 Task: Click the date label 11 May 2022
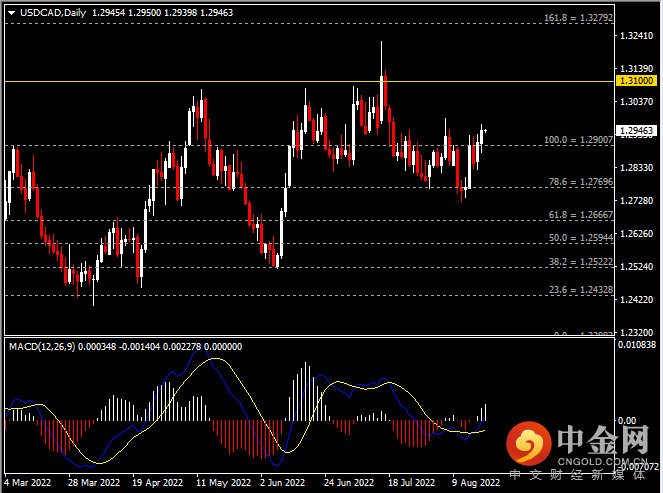tap(223, 482)
